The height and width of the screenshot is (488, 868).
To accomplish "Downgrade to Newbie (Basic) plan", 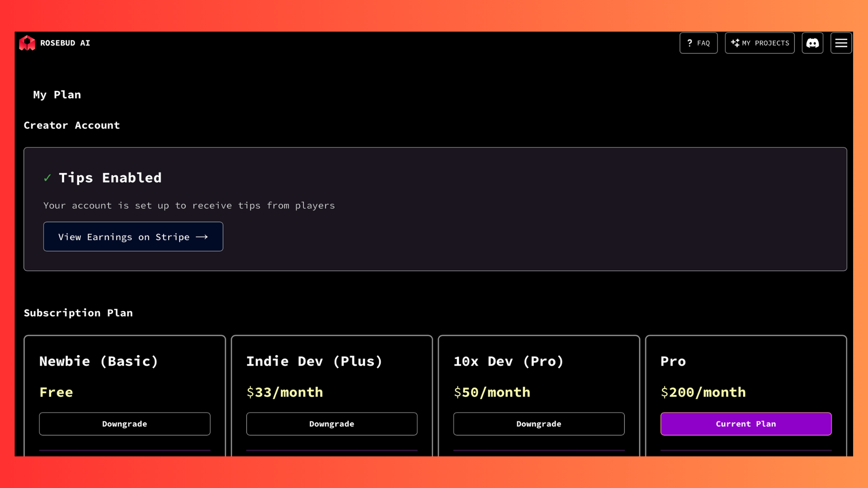I will (x=125, y=424).
